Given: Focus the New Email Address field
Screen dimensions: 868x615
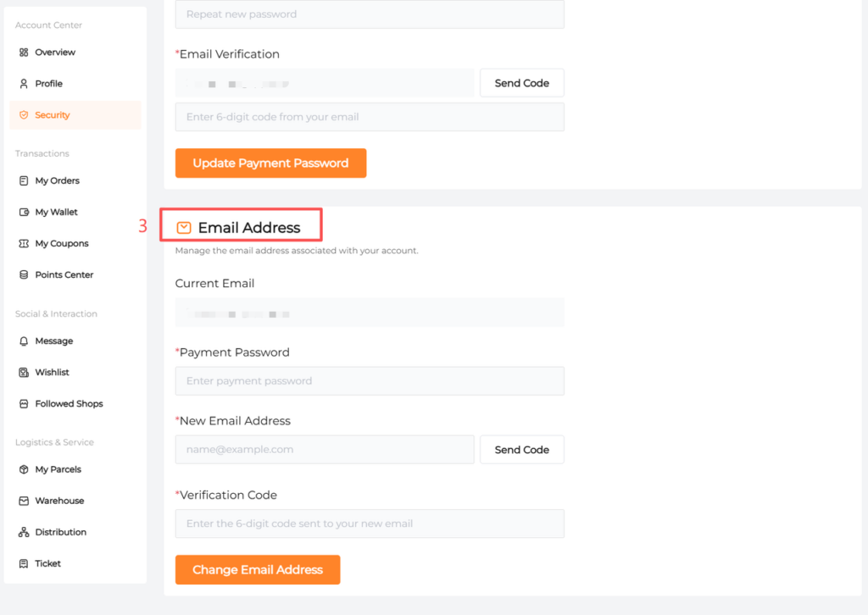Looking at the screenshot, I should 325,450.
